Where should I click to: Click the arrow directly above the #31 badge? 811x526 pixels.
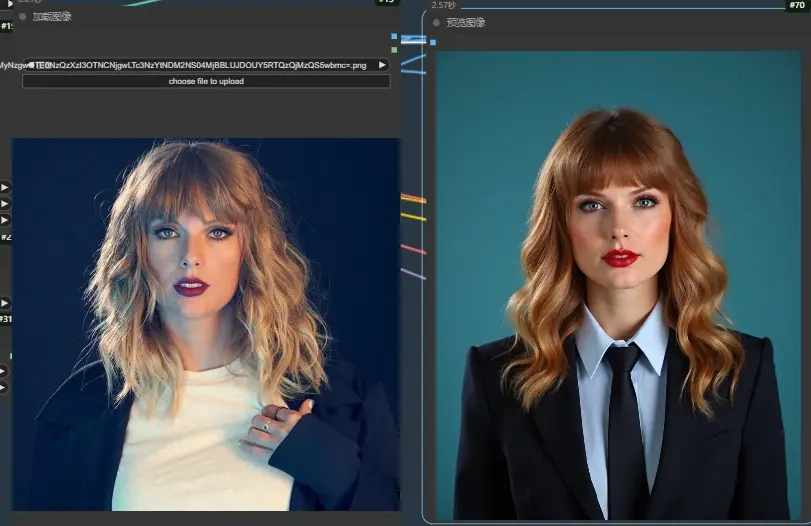[x=4, y=303]
